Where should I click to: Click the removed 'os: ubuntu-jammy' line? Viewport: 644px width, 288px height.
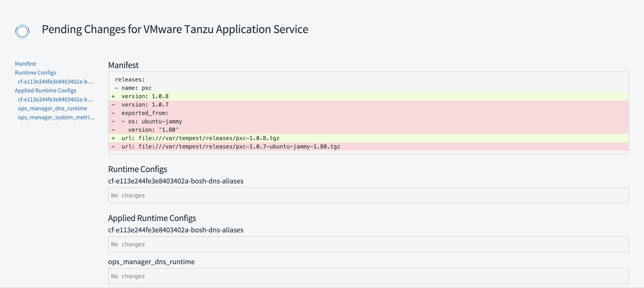coord(369,121)
